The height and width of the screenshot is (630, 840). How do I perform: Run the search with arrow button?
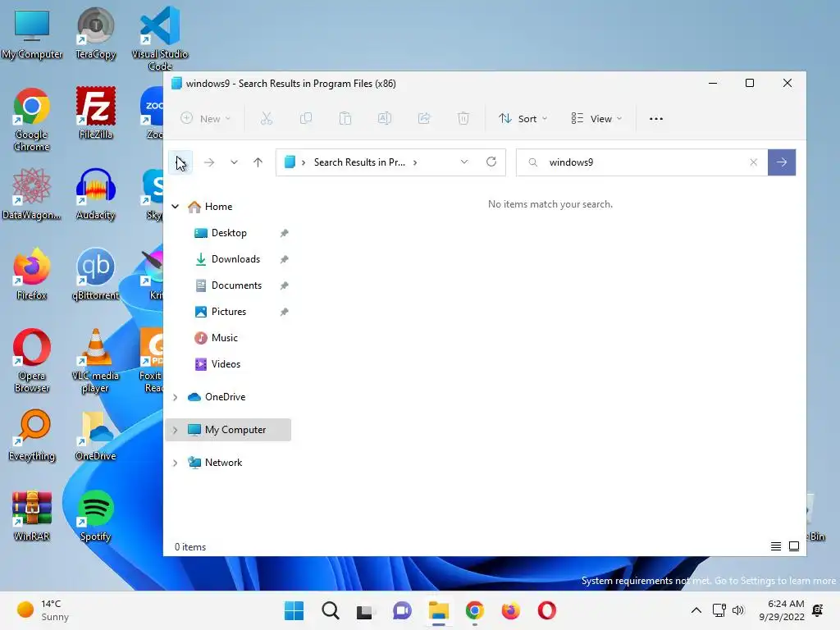(x=782, y=162)
